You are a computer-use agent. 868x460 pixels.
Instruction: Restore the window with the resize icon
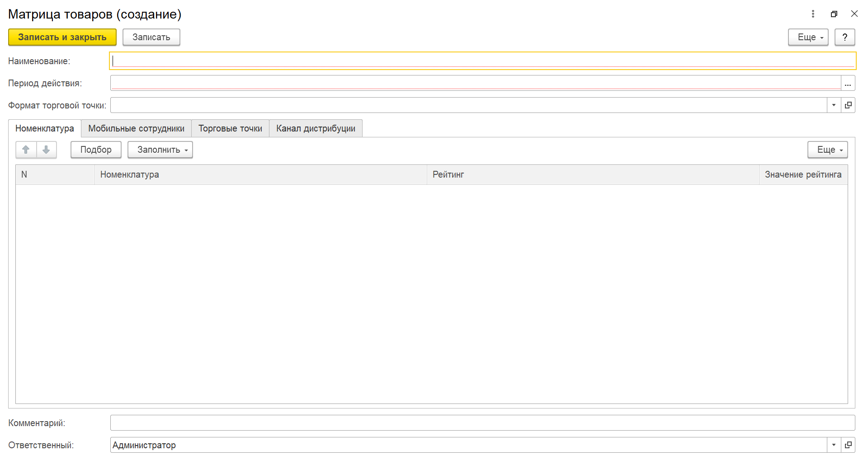coord(834,14)
